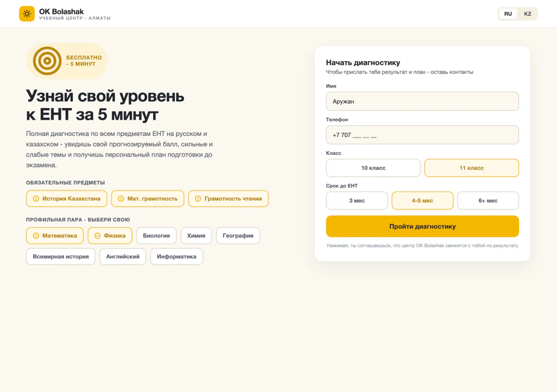This screenshot has width=557, height=392.
Task: Switch language to KZ
Action: 527,14
